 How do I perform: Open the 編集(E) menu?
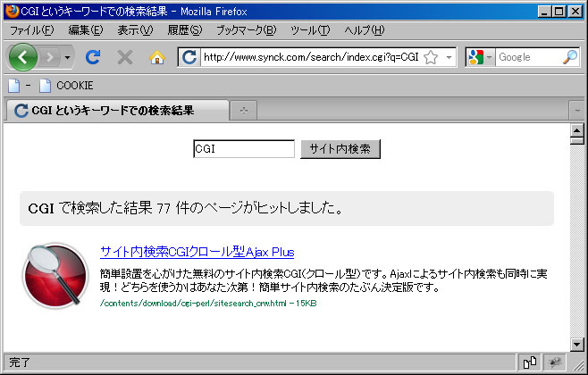tap(86, 30)
